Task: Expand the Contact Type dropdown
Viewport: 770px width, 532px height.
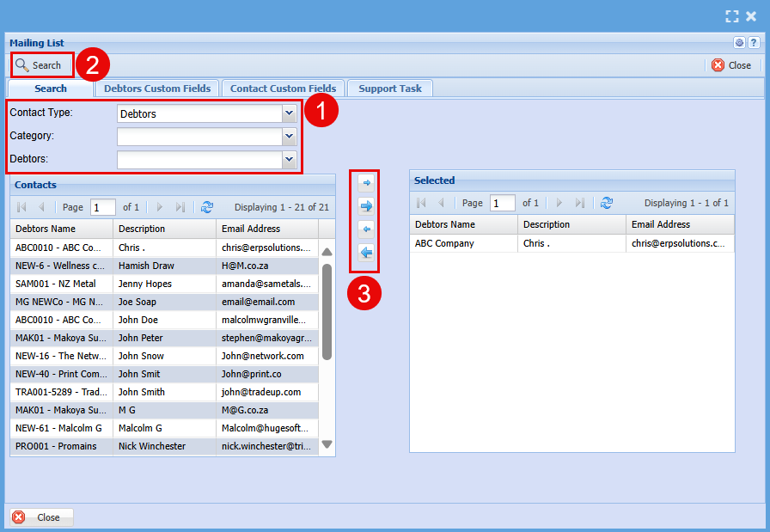Action: click(289, 113)
